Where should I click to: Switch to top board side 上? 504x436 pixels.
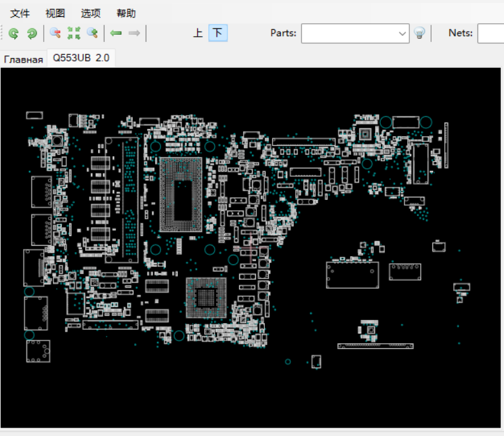[x=198, y=33]
